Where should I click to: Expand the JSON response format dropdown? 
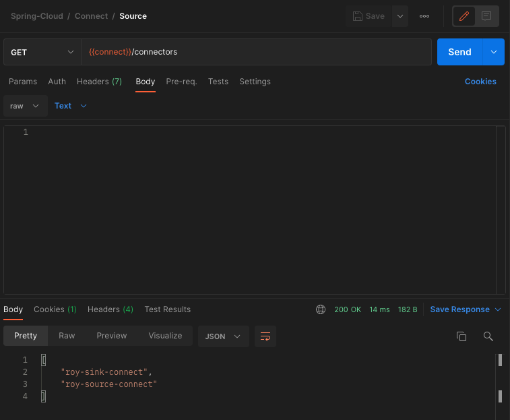coord(223,336)
